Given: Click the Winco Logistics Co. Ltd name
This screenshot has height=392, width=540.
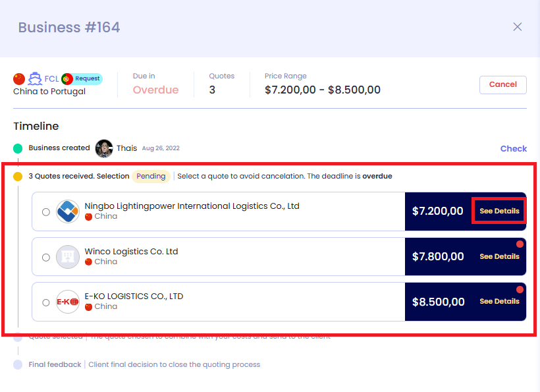Looking at the screenshot, I should tap(131, 252).
